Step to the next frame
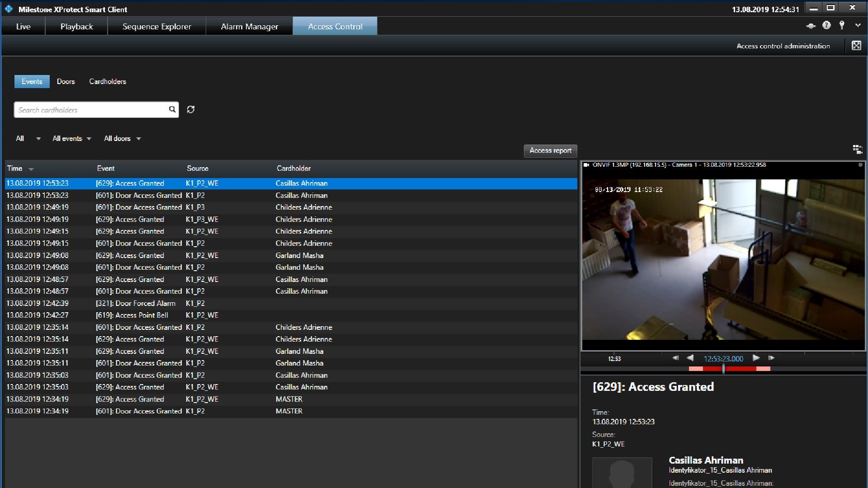Screen dimensions: 868x488 pos(771,358)
